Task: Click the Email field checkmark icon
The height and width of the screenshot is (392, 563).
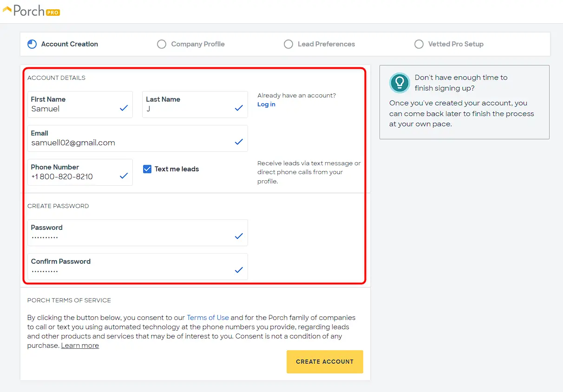Action: [239, 142]
